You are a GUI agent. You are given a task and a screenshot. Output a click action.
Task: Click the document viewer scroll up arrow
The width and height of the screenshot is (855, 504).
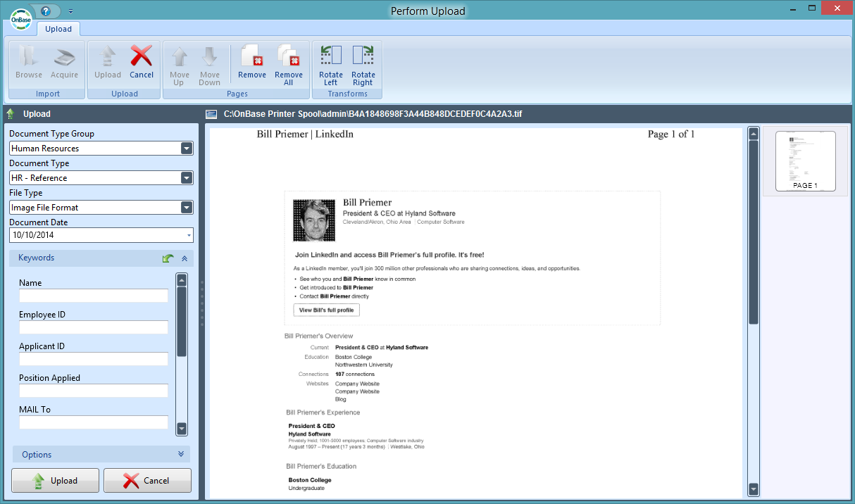coord(754,133)
